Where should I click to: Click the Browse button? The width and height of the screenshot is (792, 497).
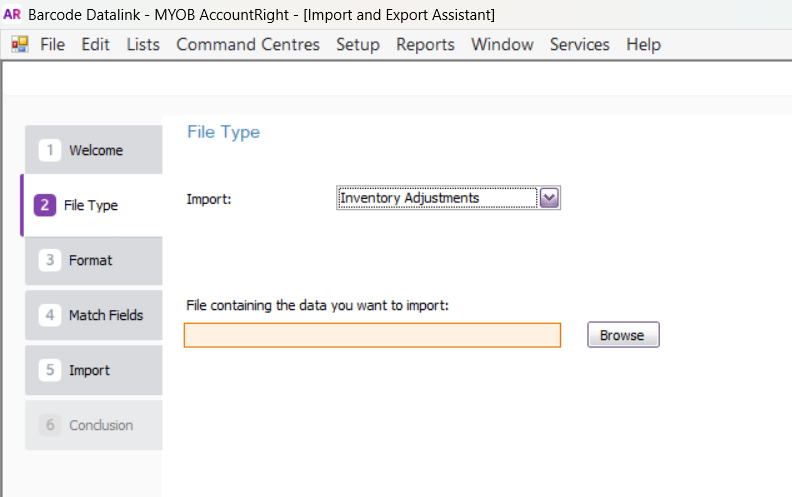[x=623, y=335]
